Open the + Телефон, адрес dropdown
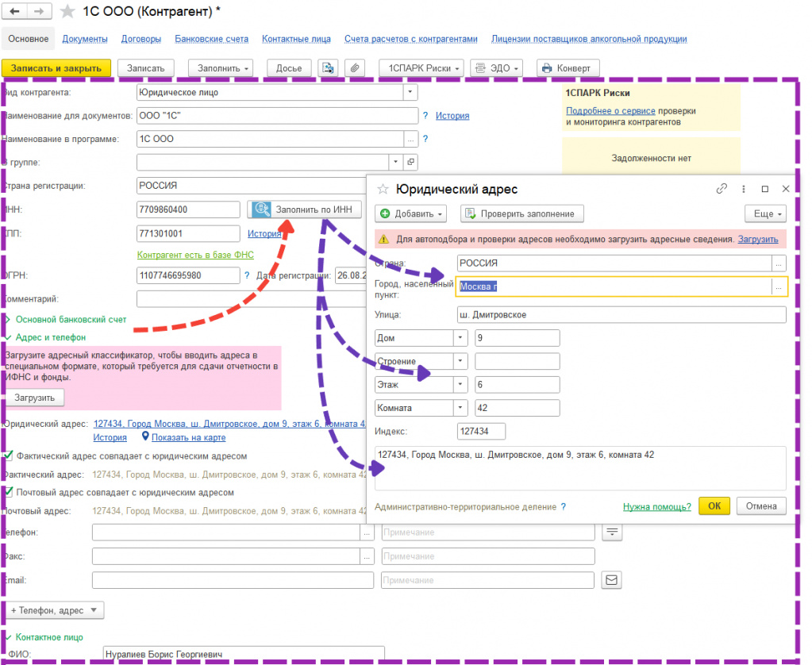 point(54,610)
